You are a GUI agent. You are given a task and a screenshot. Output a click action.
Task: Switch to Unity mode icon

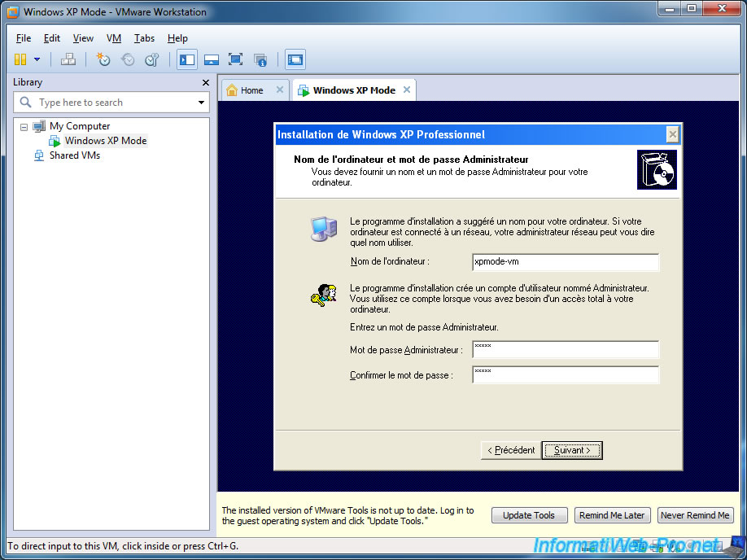(x=260, y=59)
